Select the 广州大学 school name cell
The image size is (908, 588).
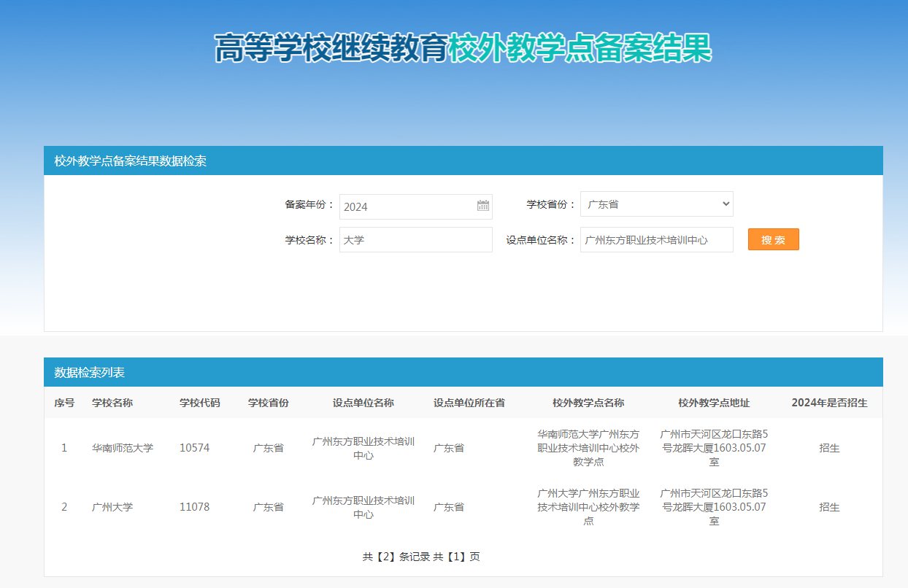click(112, 507)
